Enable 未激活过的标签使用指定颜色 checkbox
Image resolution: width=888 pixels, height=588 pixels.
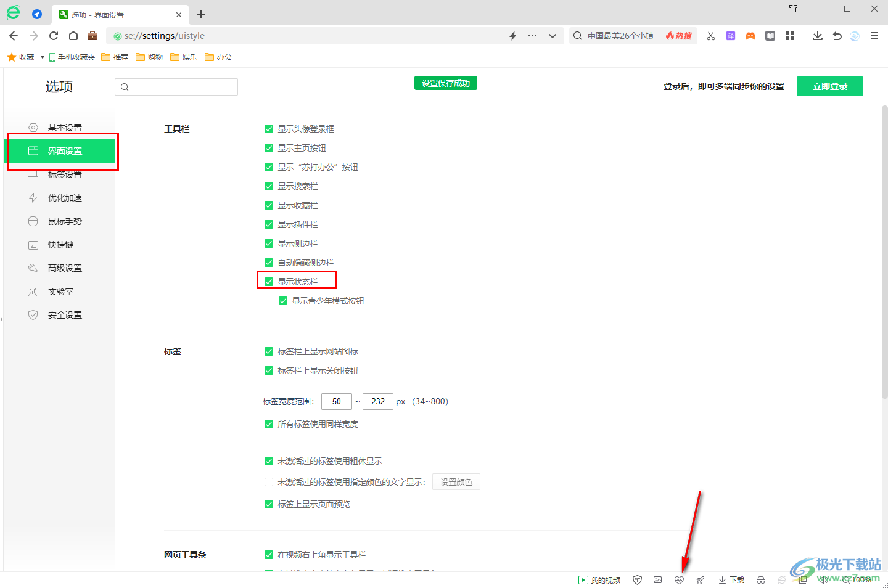click(x=269, y=482)
